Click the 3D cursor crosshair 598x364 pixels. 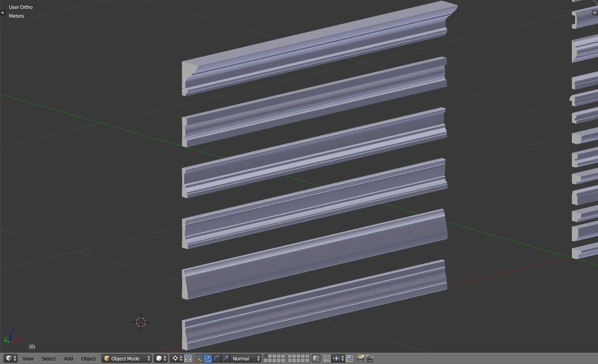(141, 322)
